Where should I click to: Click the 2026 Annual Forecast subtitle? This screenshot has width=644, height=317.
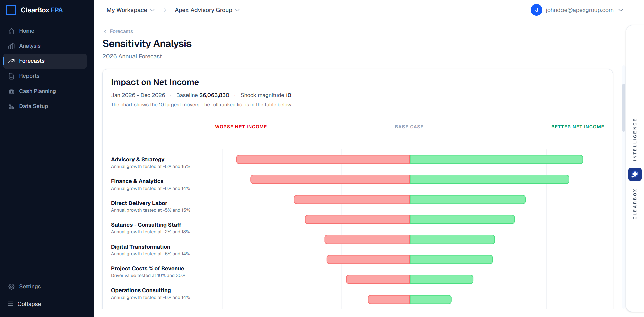[x=132, y=56]
